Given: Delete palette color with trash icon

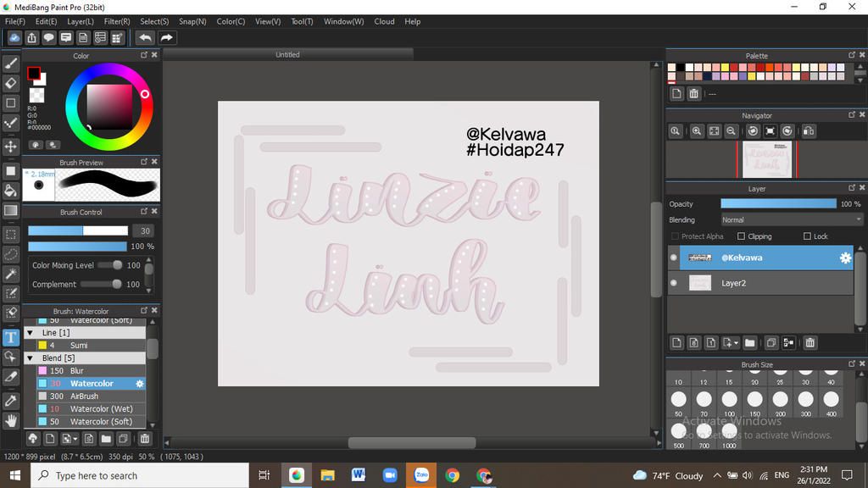Looking at the screenshot, I should (x=693, y=93).
